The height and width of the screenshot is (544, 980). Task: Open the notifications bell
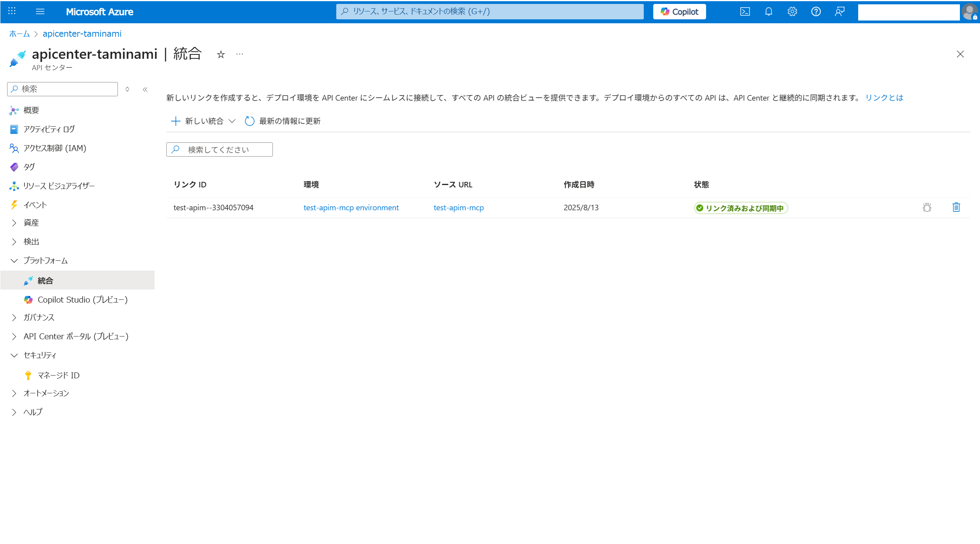coord(768,11)
